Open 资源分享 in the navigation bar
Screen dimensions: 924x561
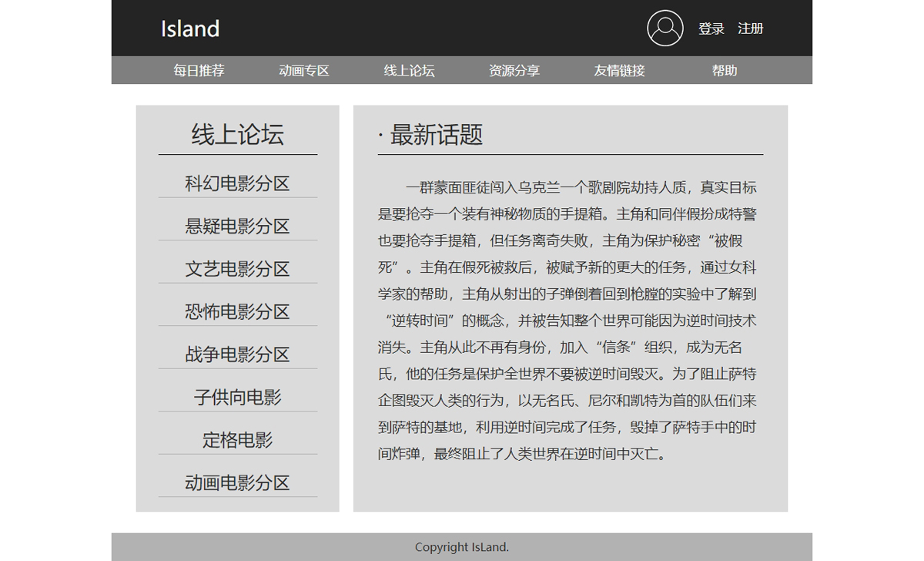tap(514, 70)
